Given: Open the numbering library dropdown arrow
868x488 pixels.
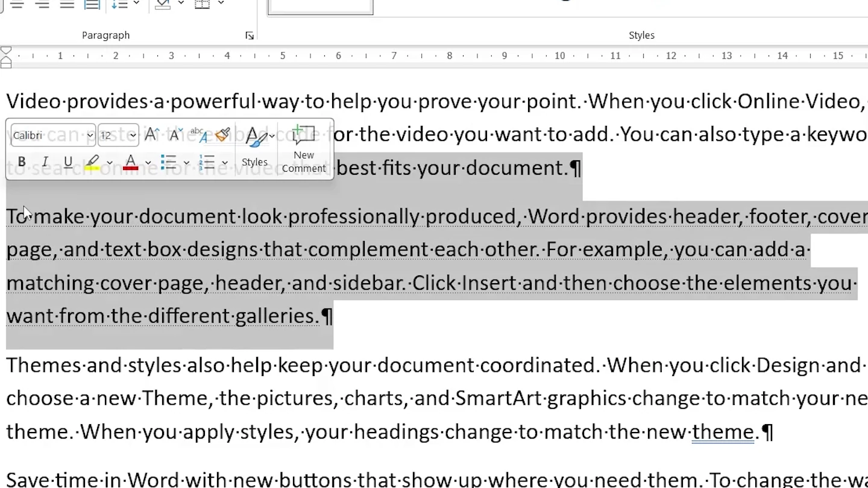Looking at the screenshot, I should click(x=225, y=163).
